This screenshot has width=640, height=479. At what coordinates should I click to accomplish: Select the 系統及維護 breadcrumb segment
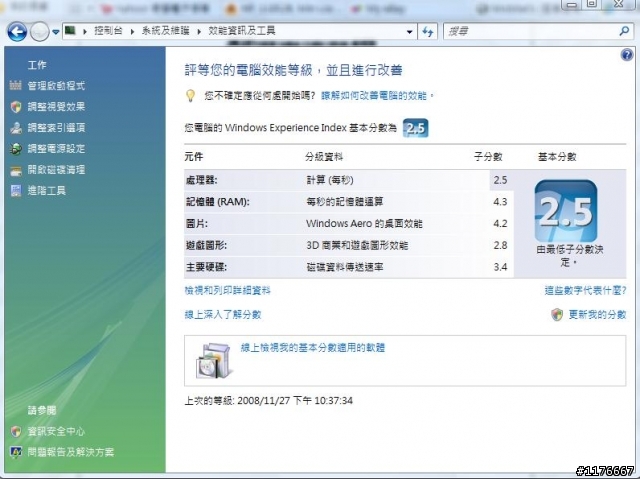click(x=165, y=31)
